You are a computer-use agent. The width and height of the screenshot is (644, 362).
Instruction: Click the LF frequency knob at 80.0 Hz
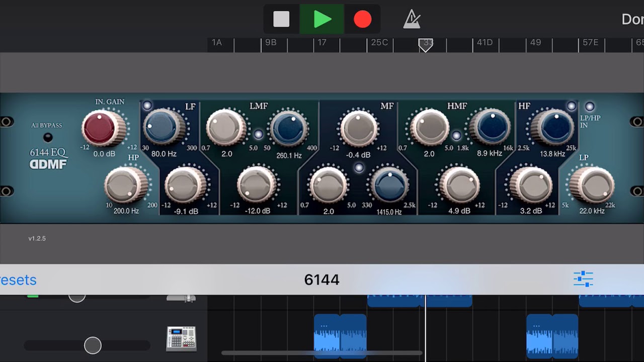pyautogui.click(x=165, y=127)
